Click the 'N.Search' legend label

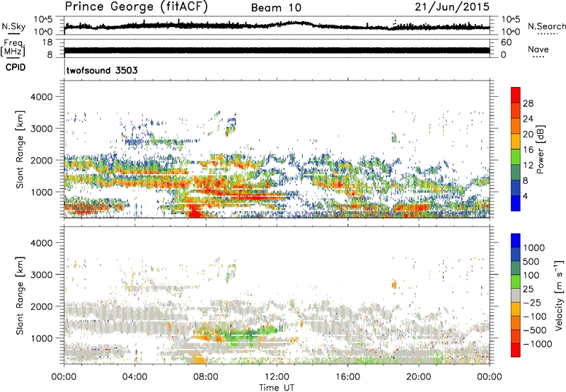tap(546, 26)
